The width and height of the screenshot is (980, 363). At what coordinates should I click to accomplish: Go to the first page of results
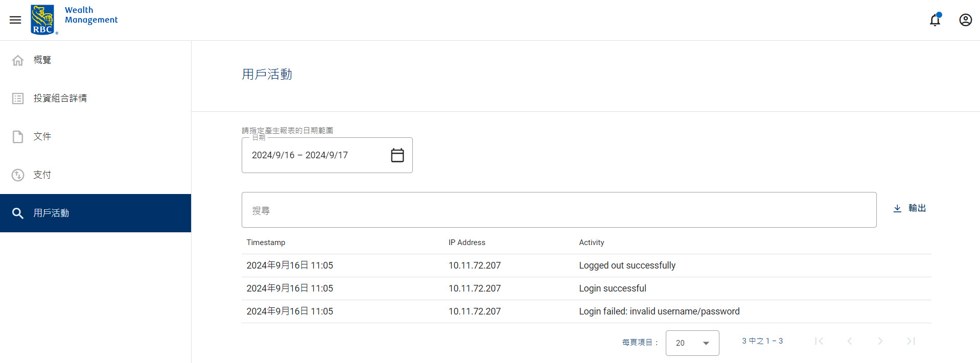(x=819, y=341)
